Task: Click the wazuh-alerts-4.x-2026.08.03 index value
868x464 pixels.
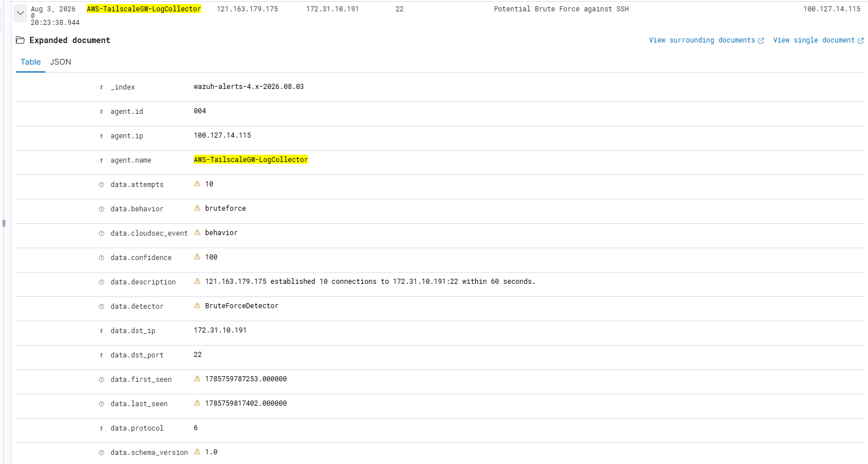Action: click(x=249, y=87)
